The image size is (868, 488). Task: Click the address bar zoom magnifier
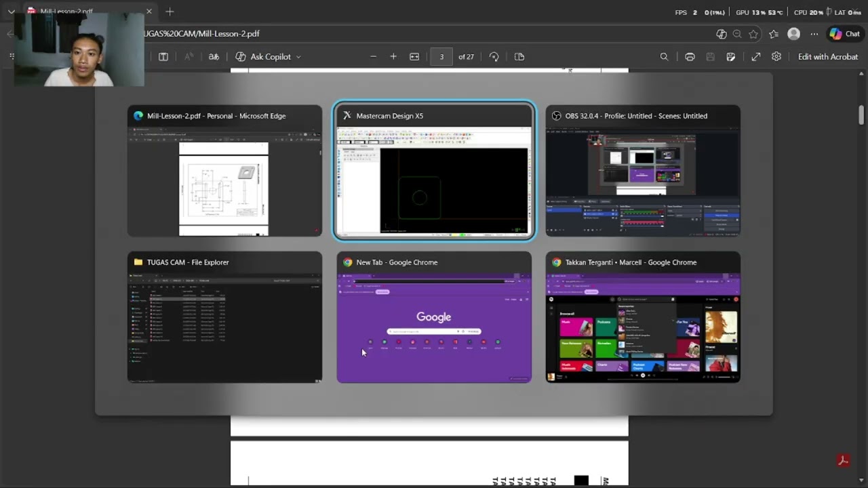pyautogui.click(x=737, y=34)
